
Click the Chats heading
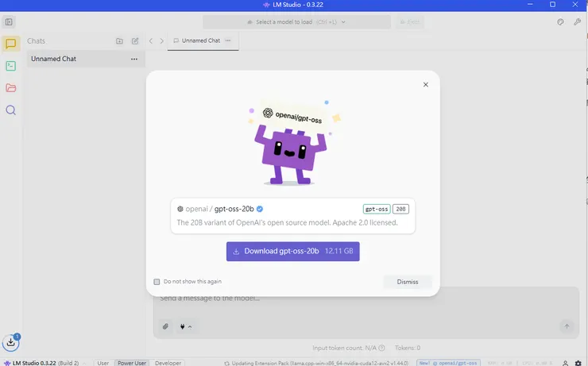click(x=36, y=40)
